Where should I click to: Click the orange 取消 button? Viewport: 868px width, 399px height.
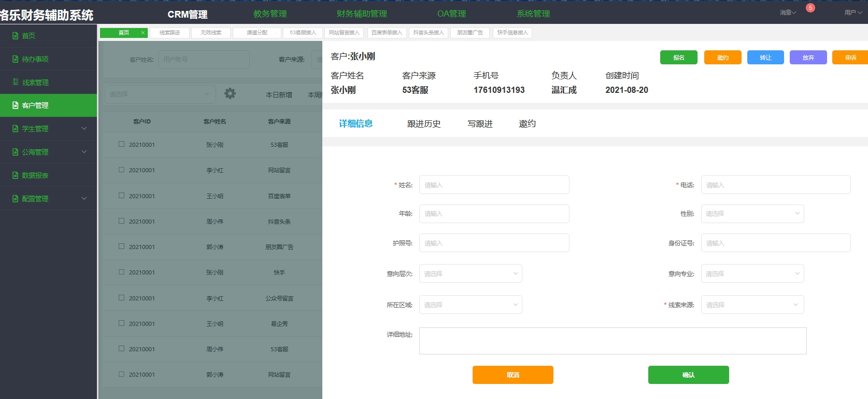(513, 375)
